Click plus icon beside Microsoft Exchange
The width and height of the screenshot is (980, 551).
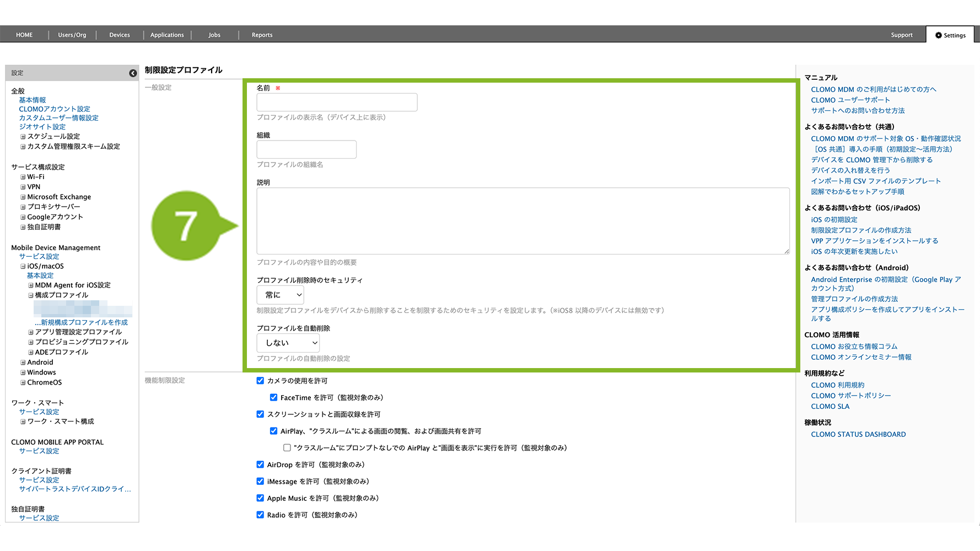[x=23, y=197]
